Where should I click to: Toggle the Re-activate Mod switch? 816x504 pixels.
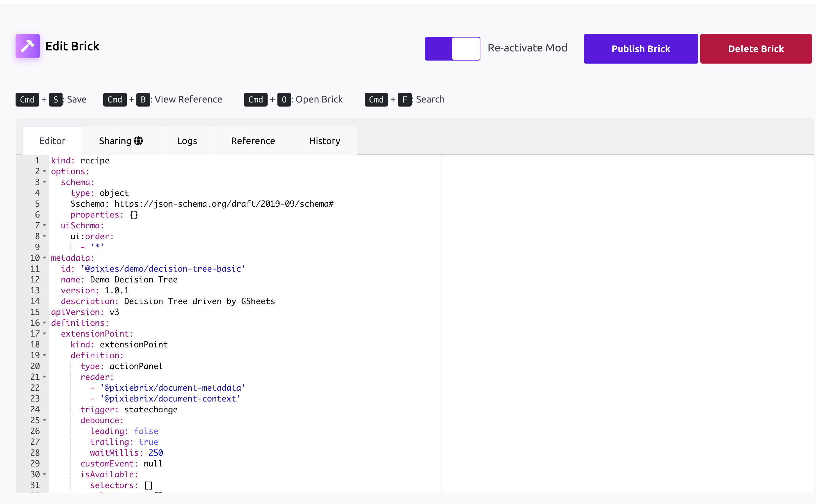(452, 49)
